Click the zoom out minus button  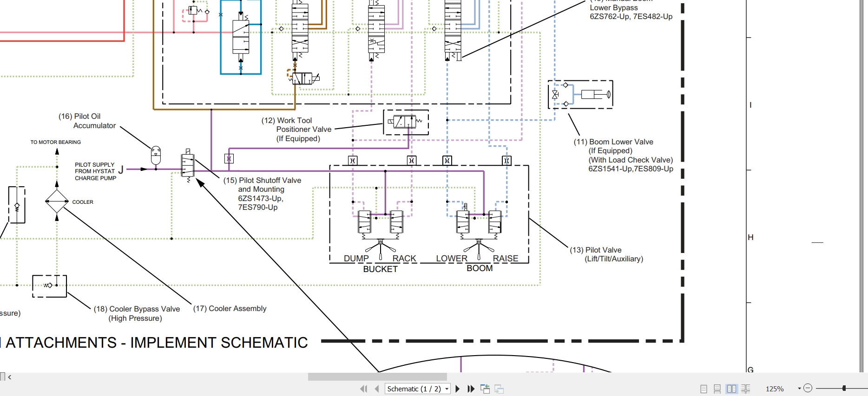(x=808, y=388)
